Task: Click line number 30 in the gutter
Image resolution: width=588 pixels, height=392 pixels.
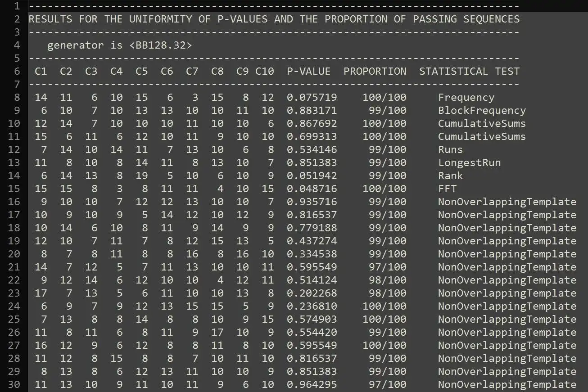Action: pyautogui.click(x=14, y=385)
